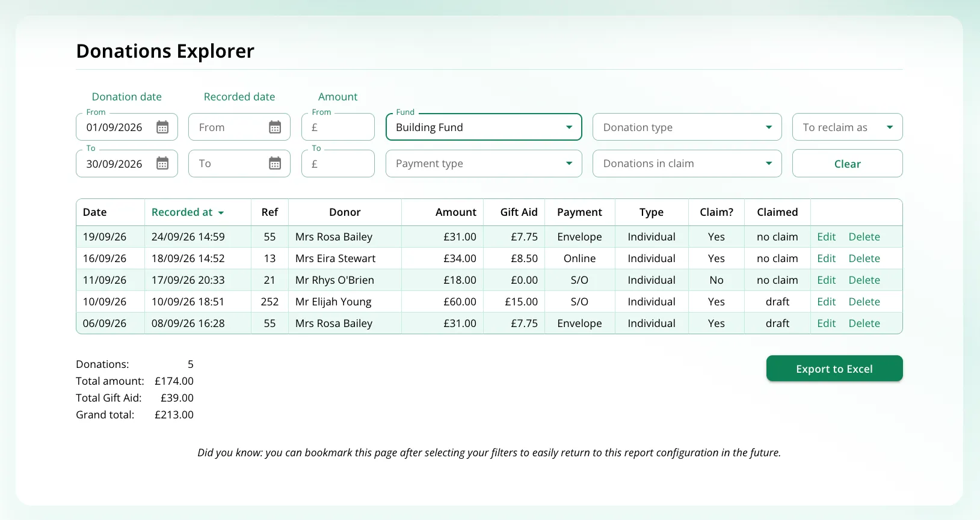Image resolution: width=980 pixels, height=520 pixels.
Task: Click Amount To pound input field
Action: (x=338, y=164)
